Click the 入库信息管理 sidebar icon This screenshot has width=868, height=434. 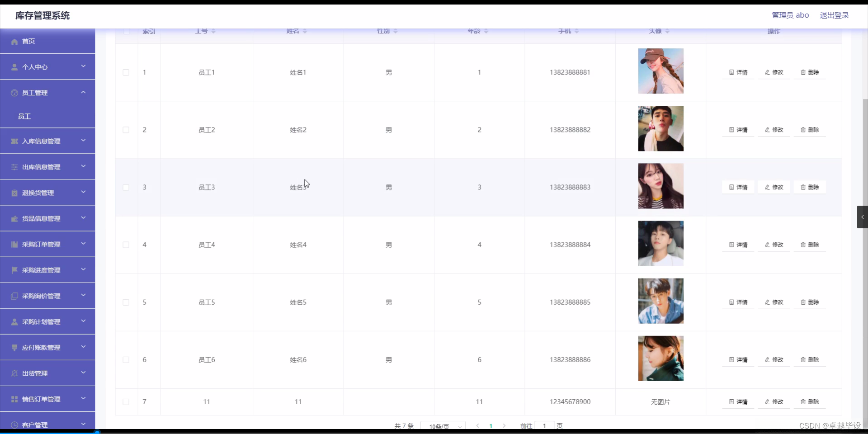[x=14, y=141]
